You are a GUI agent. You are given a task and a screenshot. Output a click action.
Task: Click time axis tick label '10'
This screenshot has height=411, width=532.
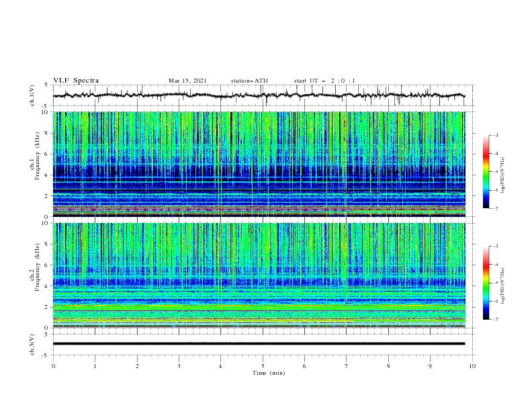pyautogui.click(x=472, y=366)
